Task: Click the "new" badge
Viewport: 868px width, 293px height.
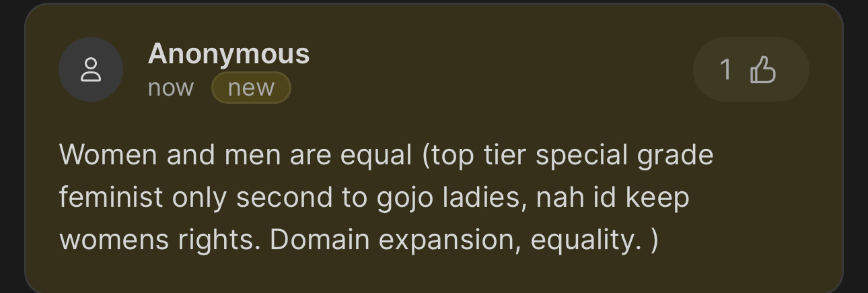Action: pyautogui.click(x=251, y=88)
